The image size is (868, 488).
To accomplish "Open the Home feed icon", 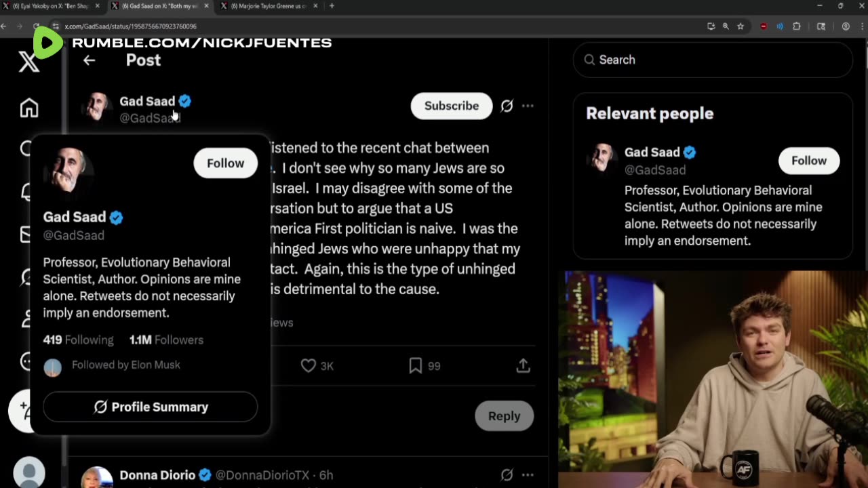I will (28, 108).
